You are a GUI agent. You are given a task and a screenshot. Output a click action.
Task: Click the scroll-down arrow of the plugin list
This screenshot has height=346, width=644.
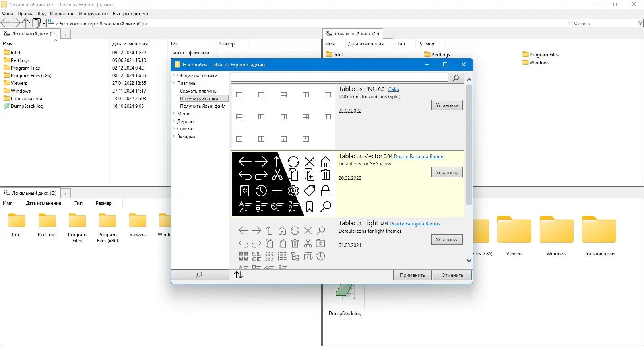[x=469, y=260]
